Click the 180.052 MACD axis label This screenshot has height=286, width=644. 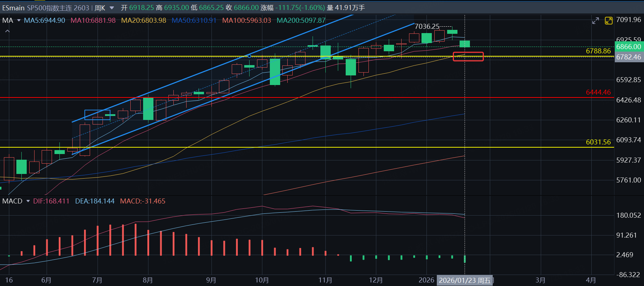(629, 215)
